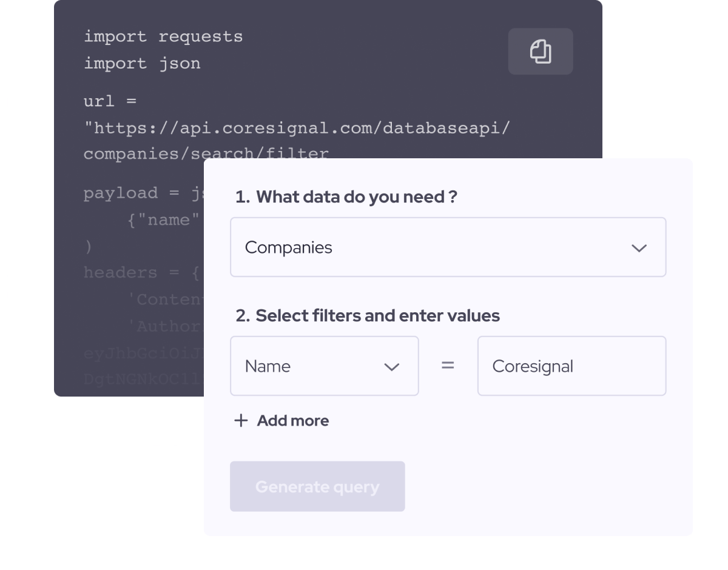
Task: Click the plus symbol to add another filter
Action: click(241, 420)
